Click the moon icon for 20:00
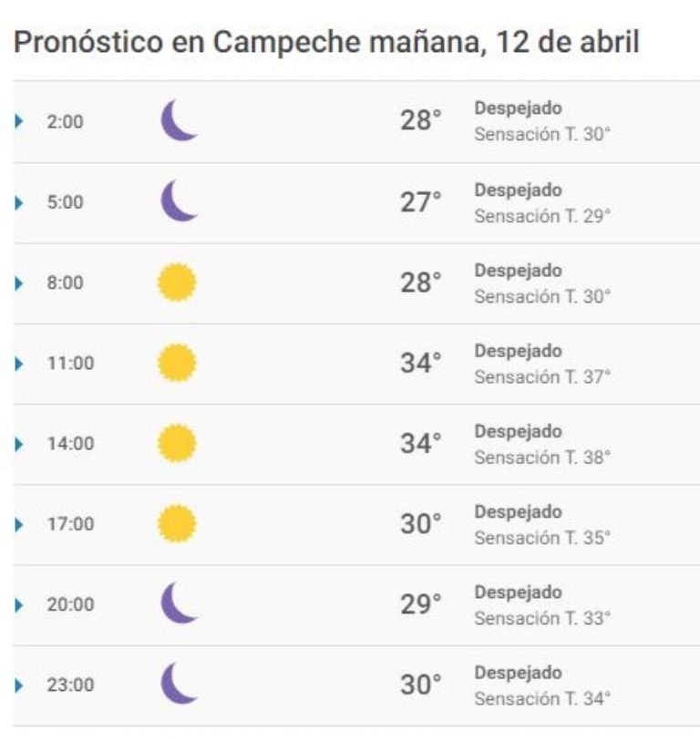Image resolution: width=700 pixels, height=741 pixels. [179, 603]
